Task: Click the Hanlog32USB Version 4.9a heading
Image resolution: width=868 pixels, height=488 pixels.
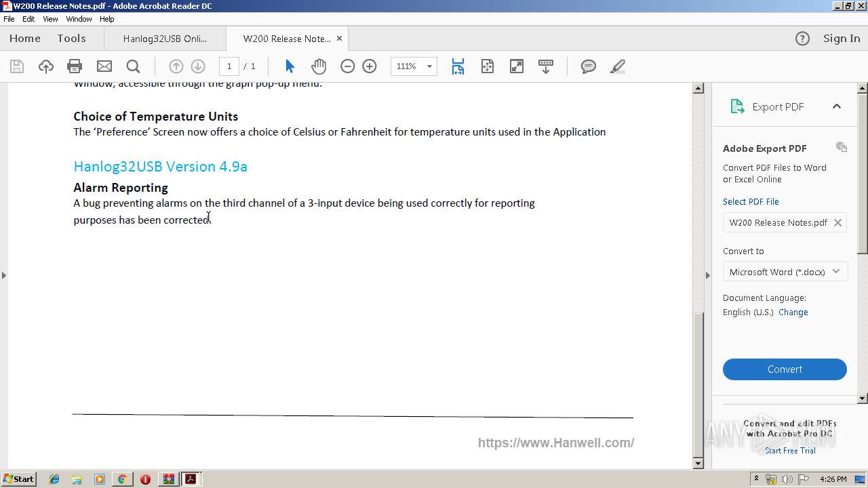Action: point(160,166)
